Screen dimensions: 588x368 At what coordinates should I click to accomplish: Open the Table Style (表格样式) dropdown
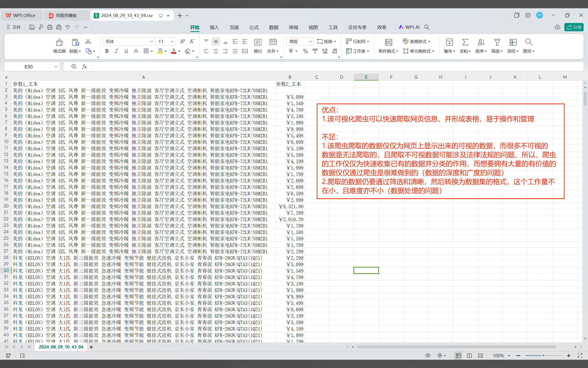click(x=416, y=42)
